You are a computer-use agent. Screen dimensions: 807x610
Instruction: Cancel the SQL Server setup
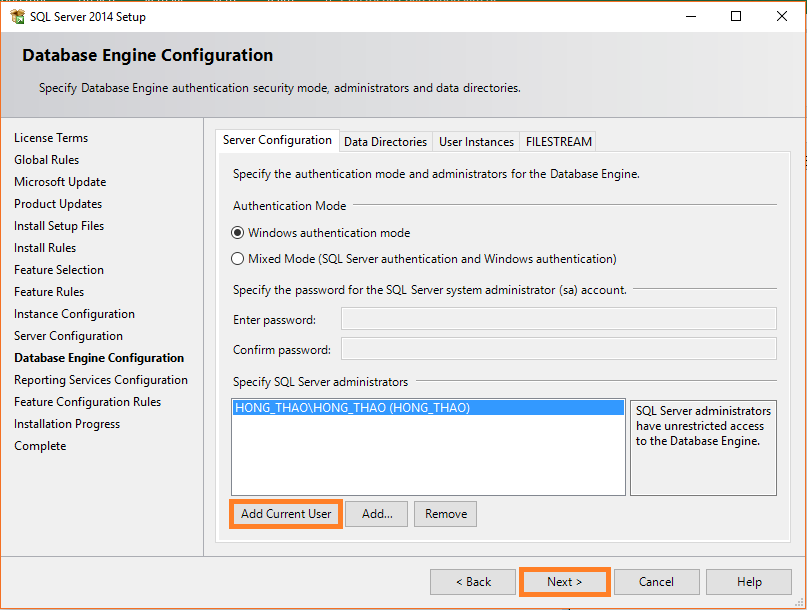[656, 582]
